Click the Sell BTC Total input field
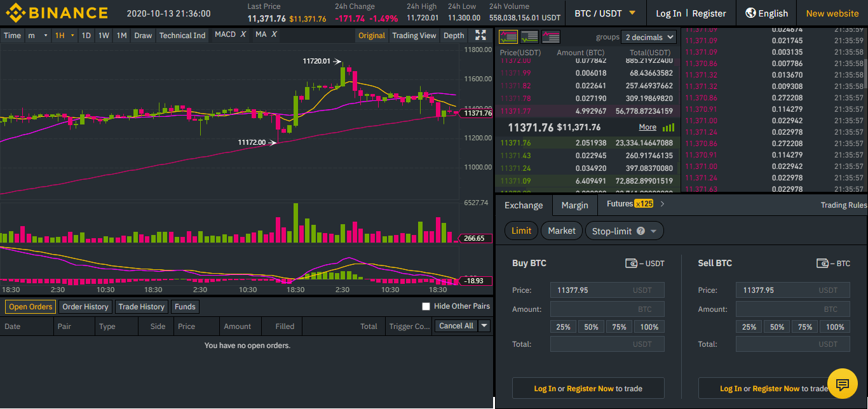Image resolution: width=868 pixels, height=409 pixels. click(793, 344)
